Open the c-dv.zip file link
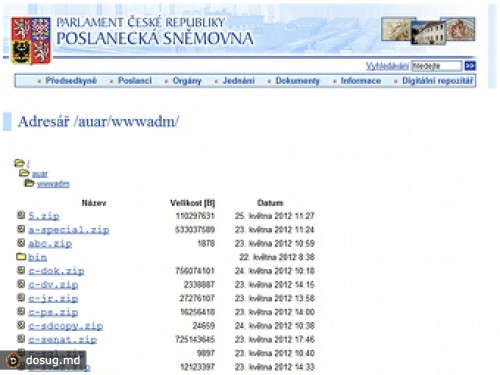The image size is (500, 375). 53,285
